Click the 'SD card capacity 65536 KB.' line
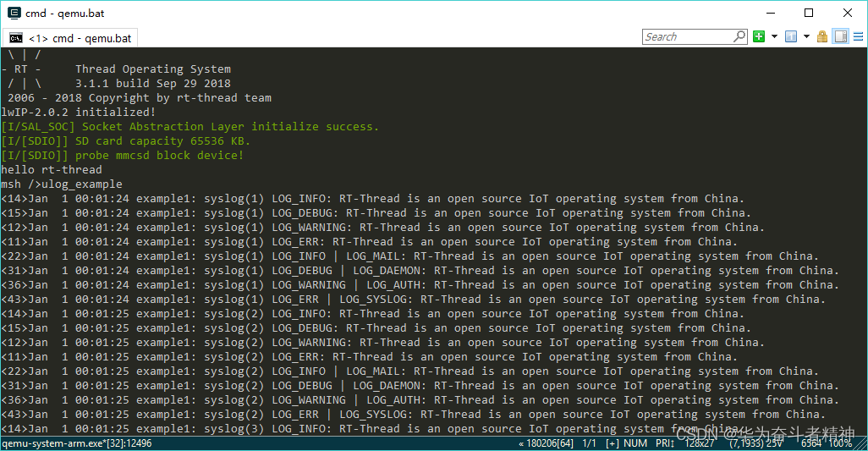868x451 pixels. (126, 141)
